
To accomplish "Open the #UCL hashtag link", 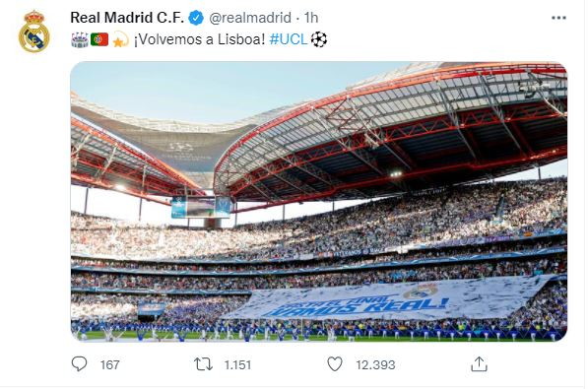I will pyautogui.click(x=288, y=39).
